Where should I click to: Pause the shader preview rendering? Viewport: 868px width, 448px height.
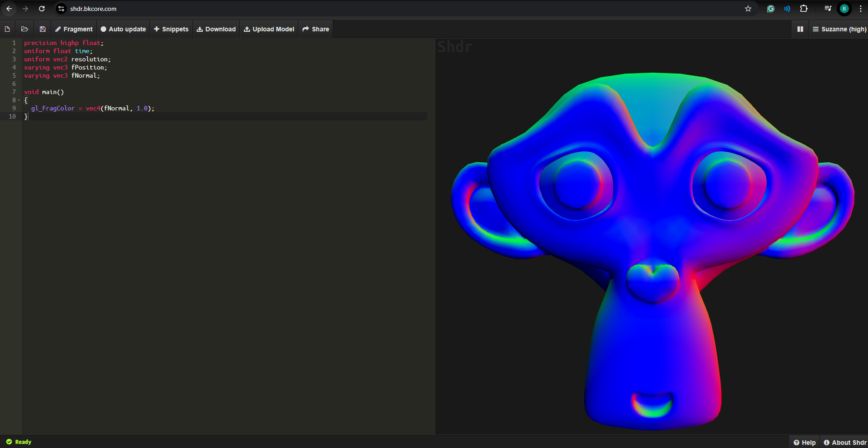800,29
